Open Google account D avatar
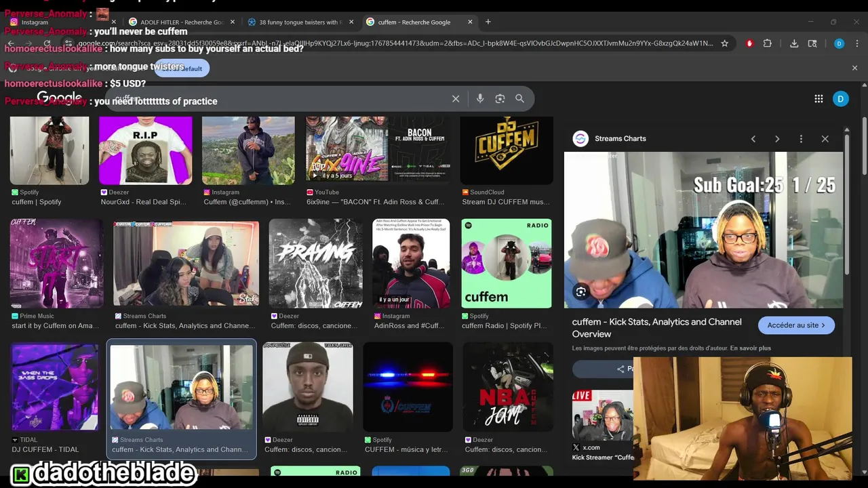Screen dimensions: 868x488 pyautogui.click(x=841, y=99)
